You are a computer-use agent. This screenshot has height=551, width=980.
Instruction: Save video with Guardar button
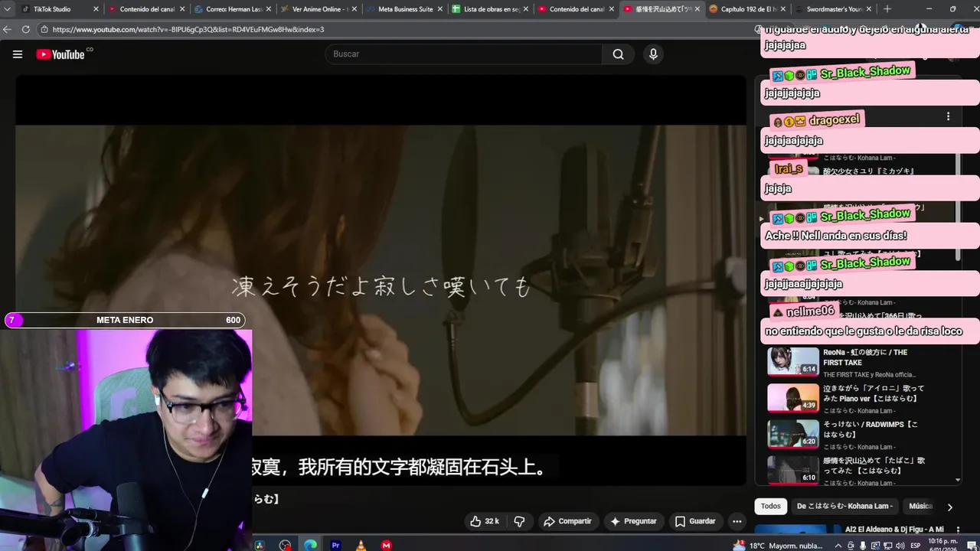coord(695,521)
